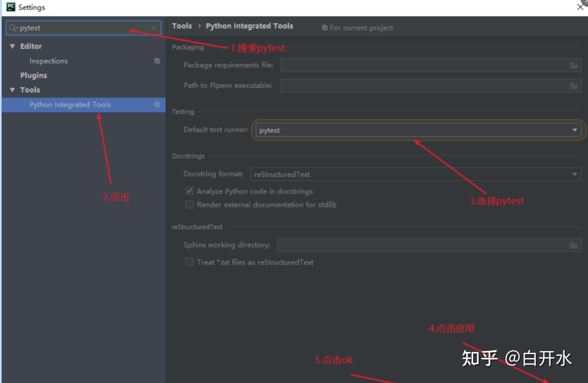Click the Path to Pipenv executable field
Viewport: 588px width, 383px height.
(x=431, y=86)
